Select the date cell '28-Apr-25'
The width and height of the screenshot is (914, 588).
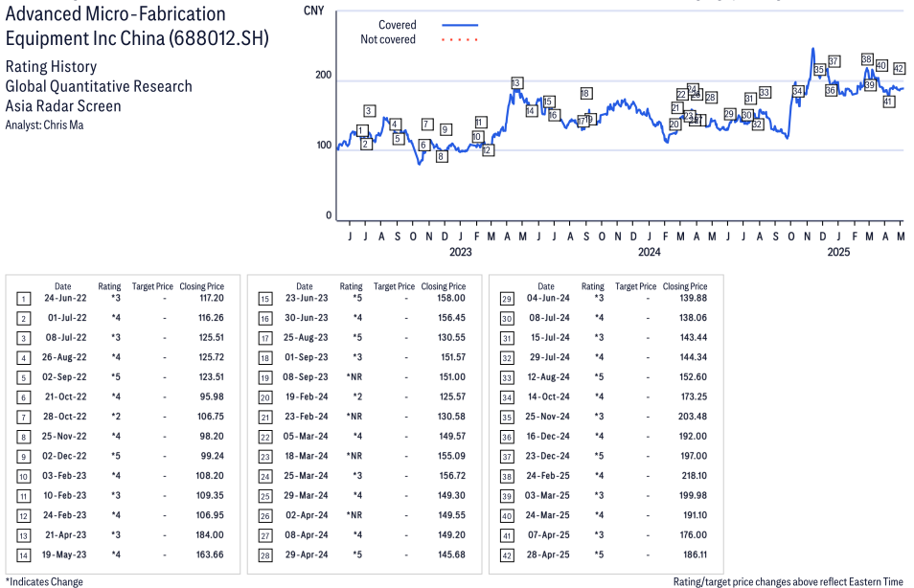click(x=548, y=554)
